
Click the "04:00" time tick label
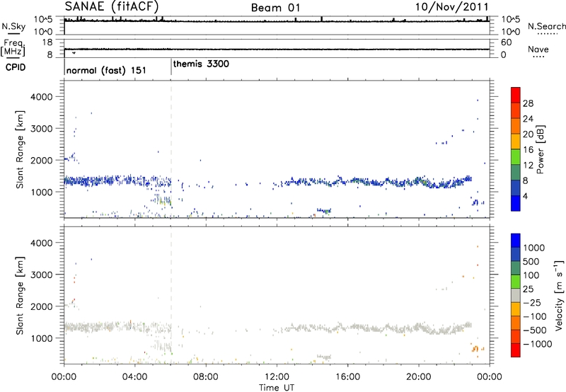(134, 377)
